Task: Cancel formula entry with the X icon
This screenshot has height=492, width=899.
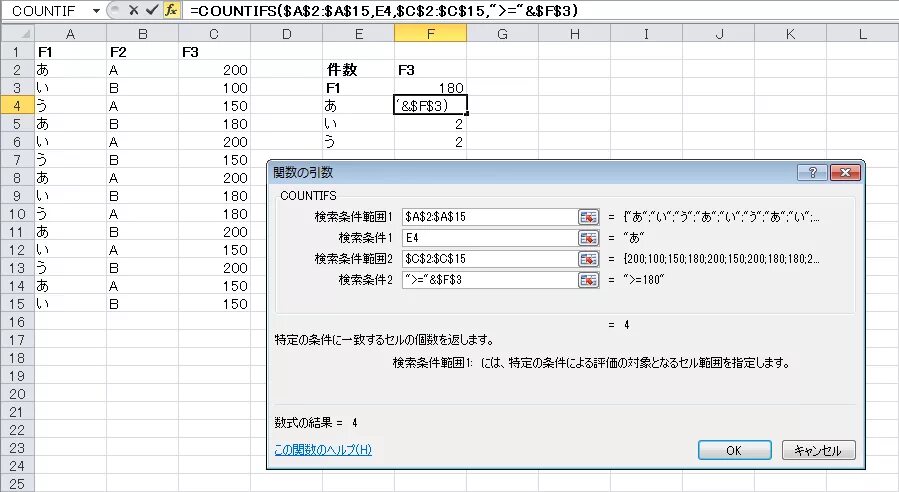Action: 134,10
